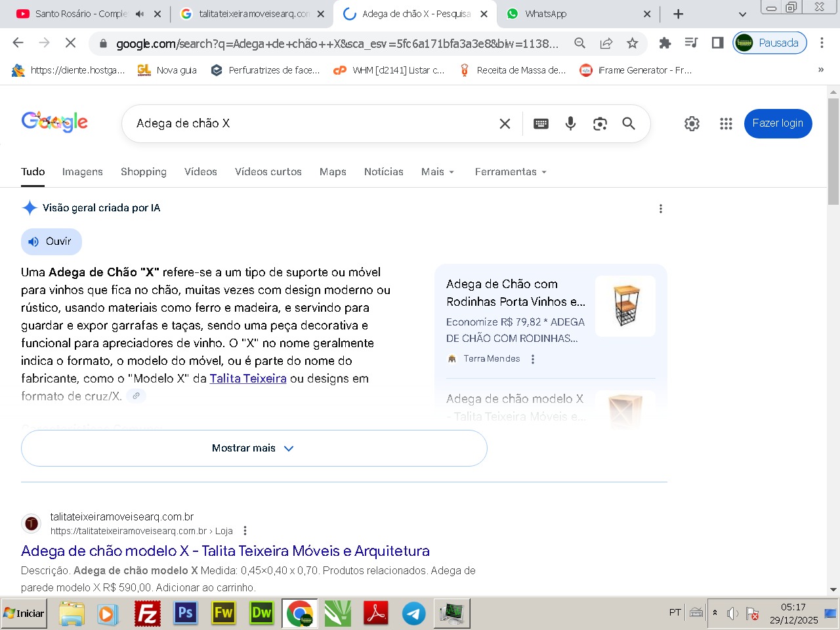Open Adega de chão modelo X result link
The height and width of the screenshot is (630, 840).
[225, 551]
